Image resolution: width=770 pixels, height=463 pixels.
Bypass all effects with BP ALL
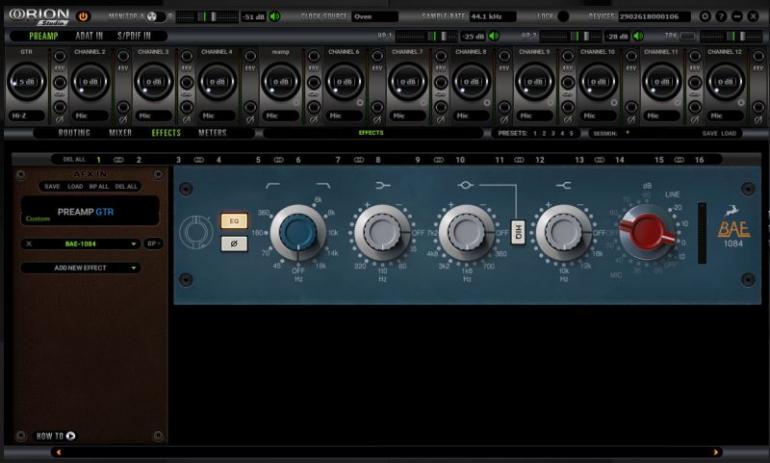(99, 187)
